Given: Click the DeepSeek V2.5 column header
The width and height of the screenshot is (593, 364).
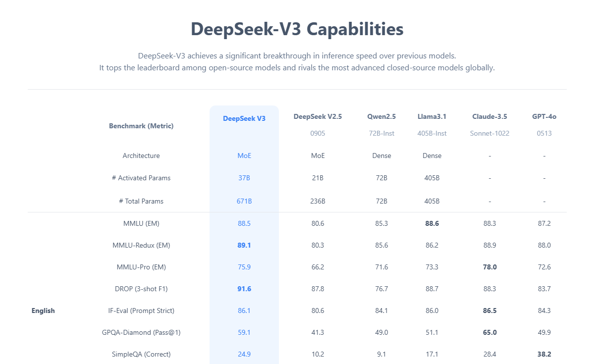Looking at the screenshot, I should tap(318, 117).
